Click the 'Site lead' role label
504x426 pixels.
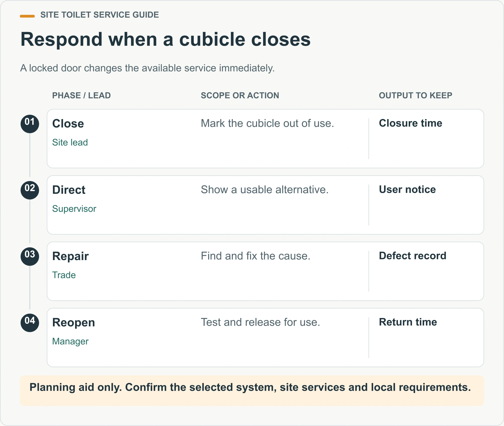coord(70,143)
